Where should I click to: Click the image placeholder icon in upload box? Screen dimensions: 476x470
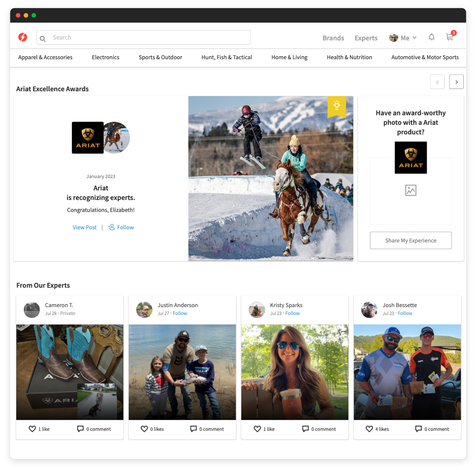pos(411,190)
